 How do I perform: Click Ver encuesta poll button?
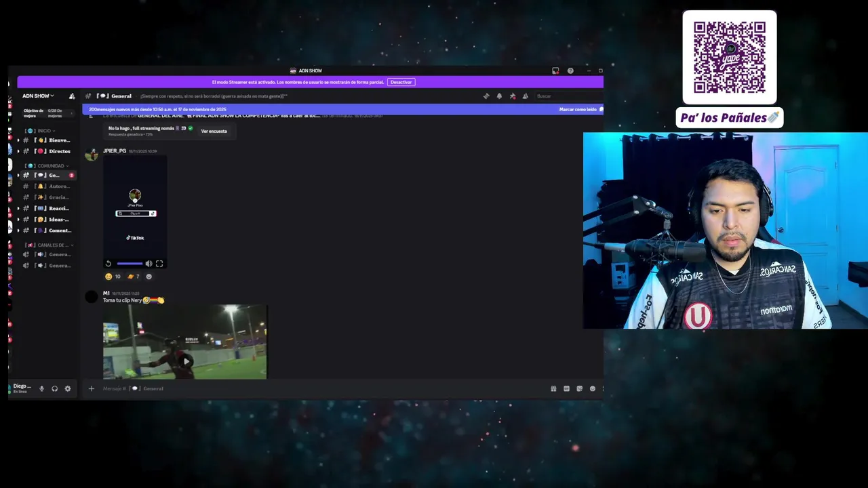(214, 131)
